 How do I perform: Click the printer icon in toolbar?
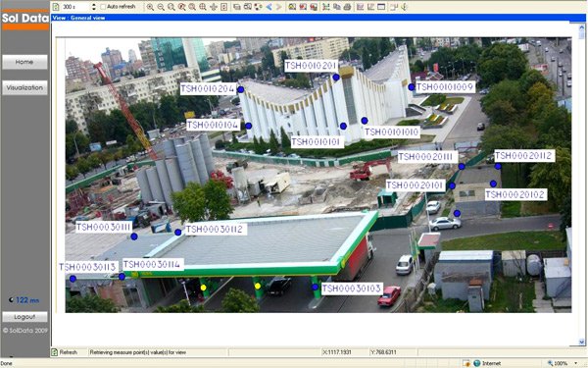(347, 7)
